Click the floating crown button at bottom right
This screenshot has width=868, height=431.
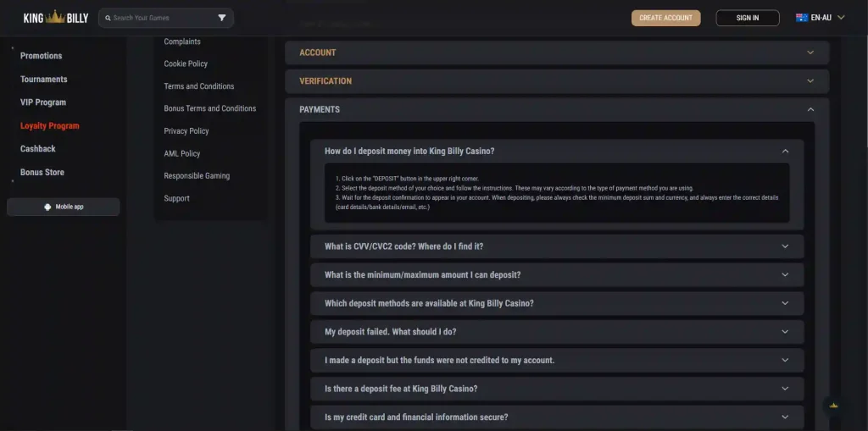(834, 406)
